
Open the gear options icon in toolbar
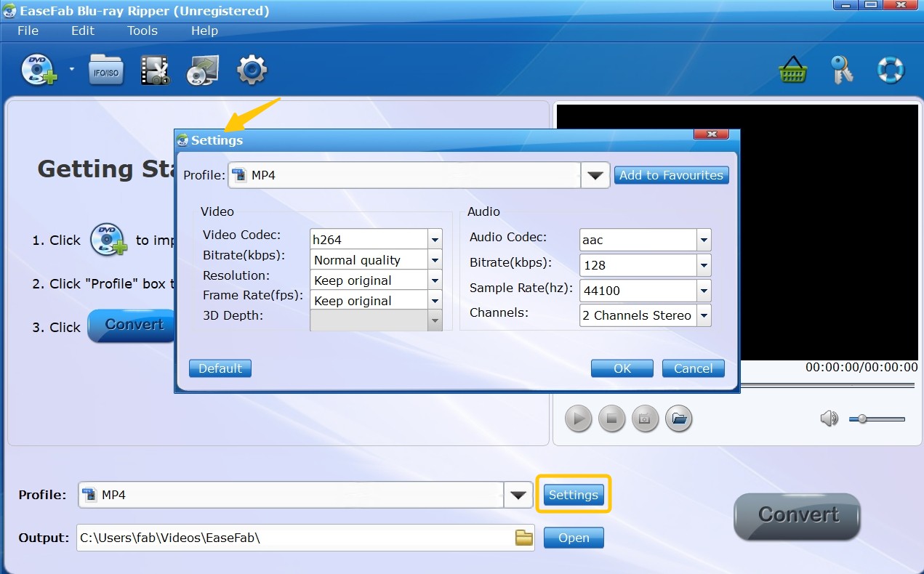tap(252, 70)
